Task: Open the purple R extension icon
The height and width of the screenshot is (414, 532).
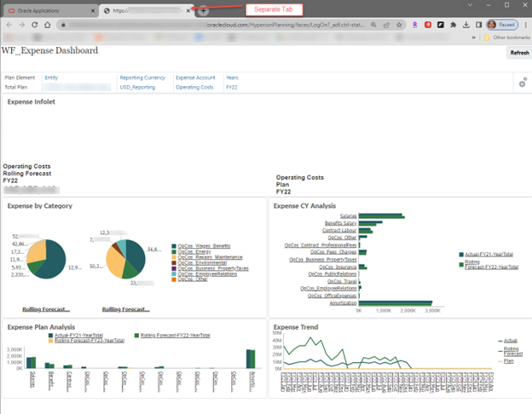Action: [x=414, y=25]
